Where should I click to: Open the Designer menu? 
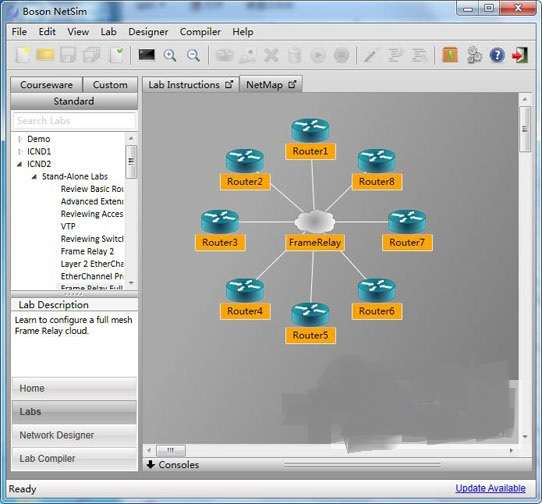[148, 32]
